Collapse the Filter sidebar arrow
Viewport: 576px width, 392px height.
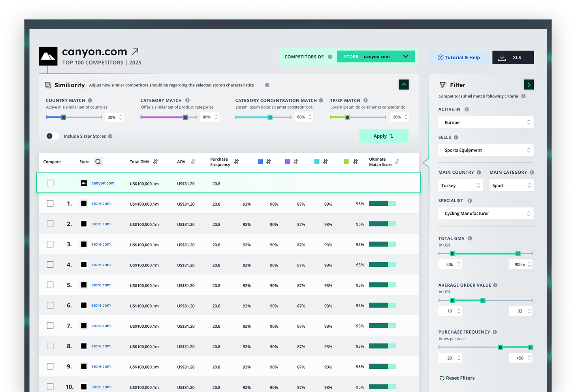pyautogui.click(x=529, y=84)
